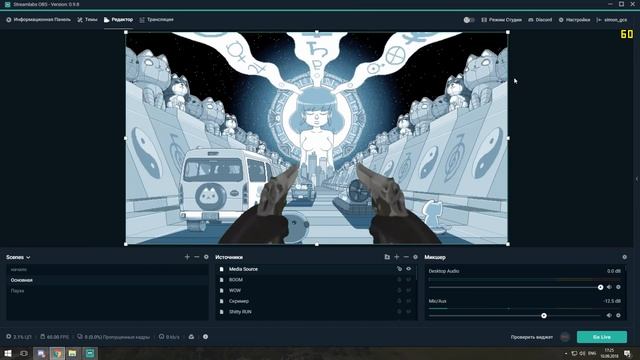Toggle WOW source visibility eye

(409, 290)
